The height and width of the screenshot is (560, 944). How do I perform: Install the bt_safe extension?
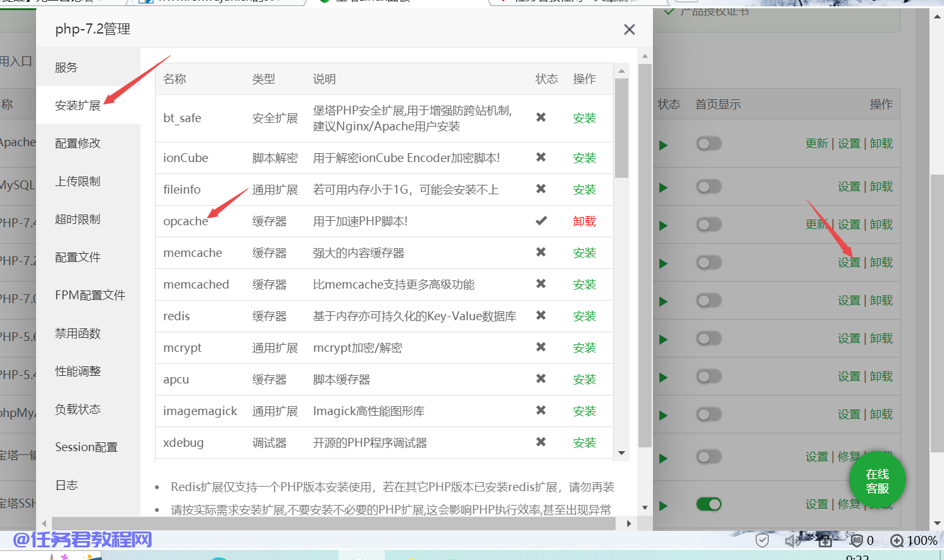point(584,118)
